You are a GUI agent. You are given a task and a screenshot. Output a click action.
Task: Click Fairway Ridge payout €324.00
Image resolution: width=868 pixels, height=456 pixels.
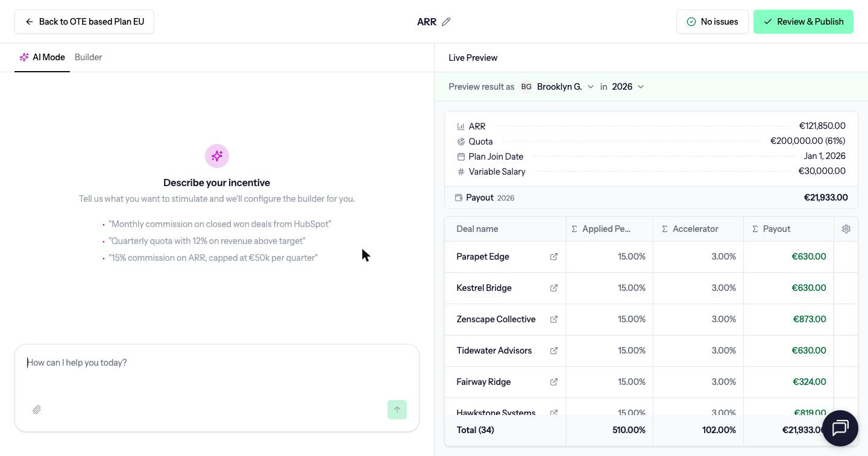click(810, 382)
